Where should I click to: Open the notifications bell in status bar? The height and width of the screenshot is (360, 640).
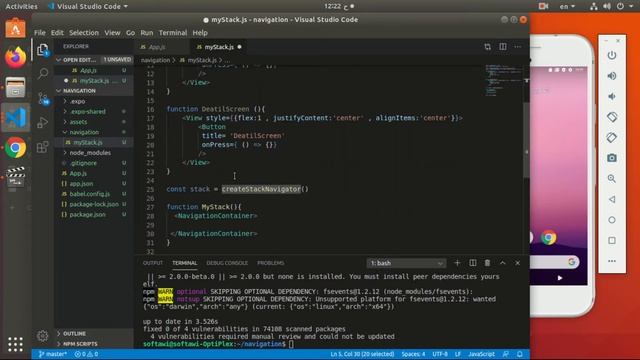(520, 354)
